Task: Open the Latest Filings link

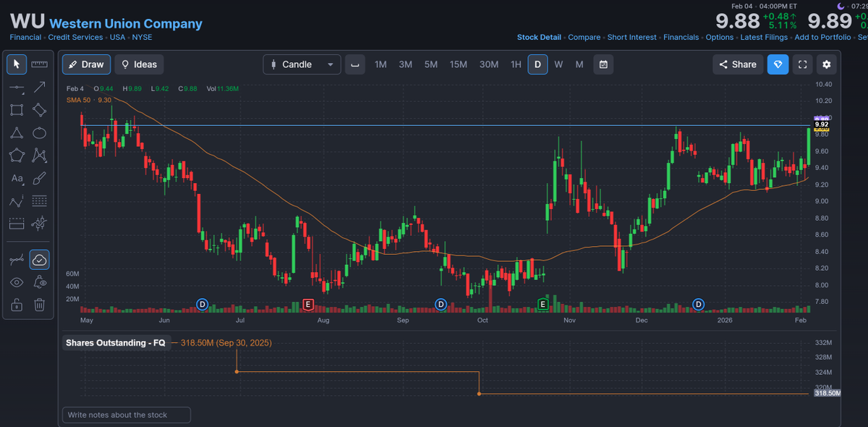Action: [764, 37]
